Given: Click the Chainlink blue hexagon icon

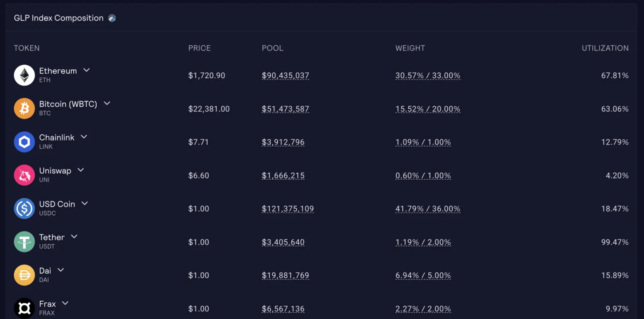Looking at the screenshot, I should (x=25, y=142).
